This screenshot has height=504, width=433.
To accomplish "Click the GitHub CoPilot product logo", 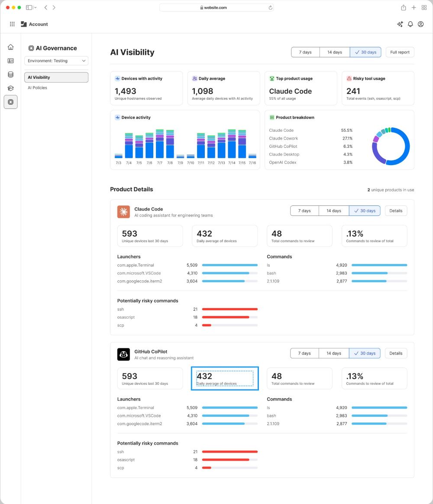I will pyautogui.click(x=124, y=354).
